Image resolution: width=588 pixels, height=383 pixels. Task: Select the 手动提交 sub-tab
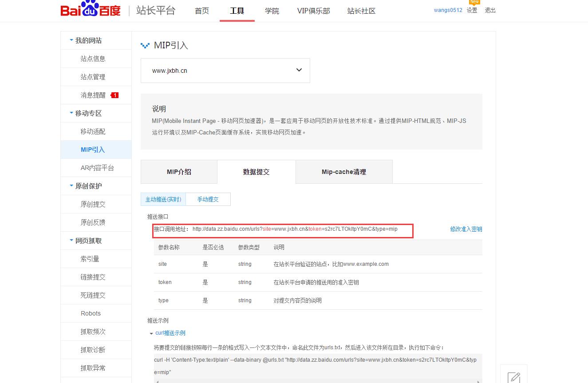[208, 199]
